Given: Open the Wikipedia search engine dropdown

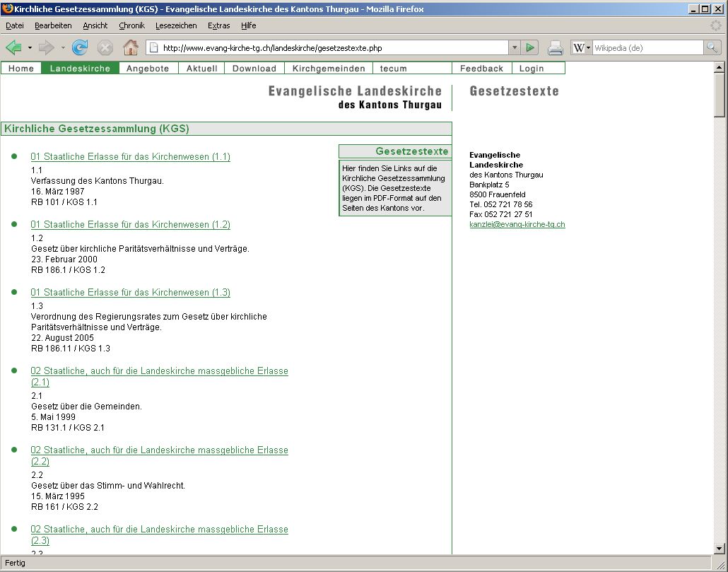Looking at the screenshot, I should [x=582, y=47].
